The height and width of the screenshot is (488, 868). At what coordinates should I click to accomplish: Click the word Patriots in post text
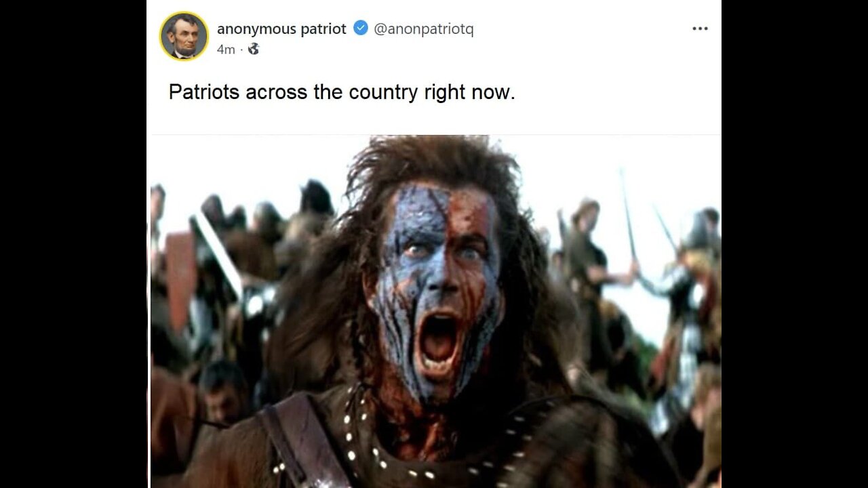pyautogui.click(x=203, y=91)
